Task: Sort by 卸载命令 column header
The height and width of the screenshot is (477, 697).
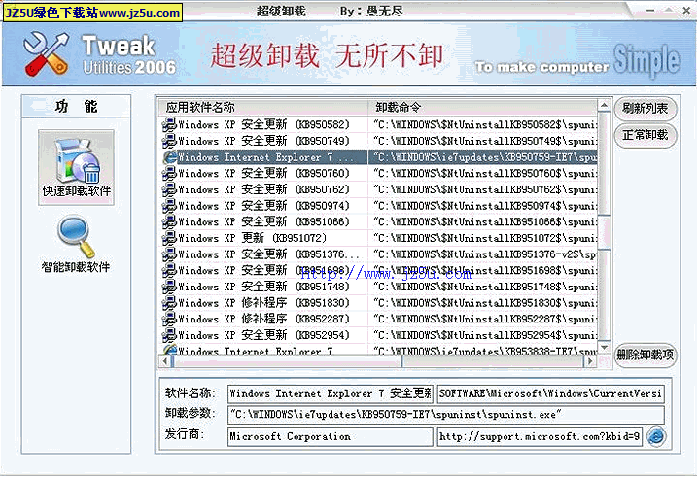Action: 482,107
